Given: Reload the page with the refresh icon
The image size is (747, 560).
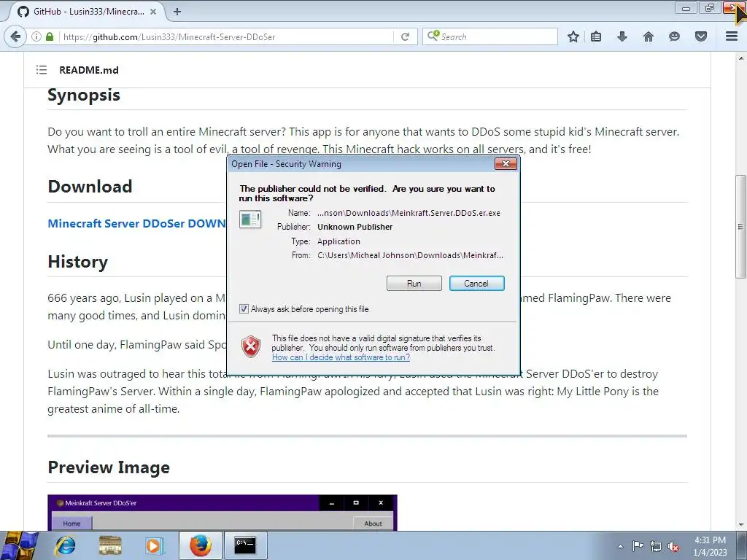Looking at the screenshot, I should pyautogui.click(x=406, y=36).
